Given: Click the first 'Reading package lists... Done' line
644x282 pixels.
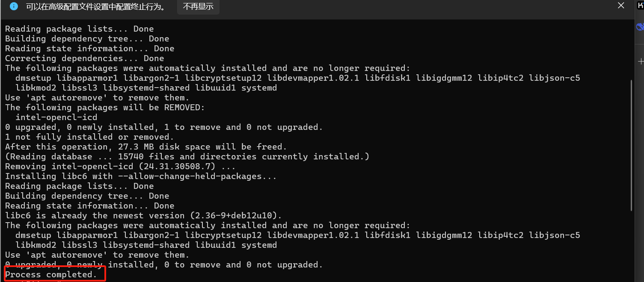Looking at the screenshot, I should pyautogui.click(x=79, y=29).
